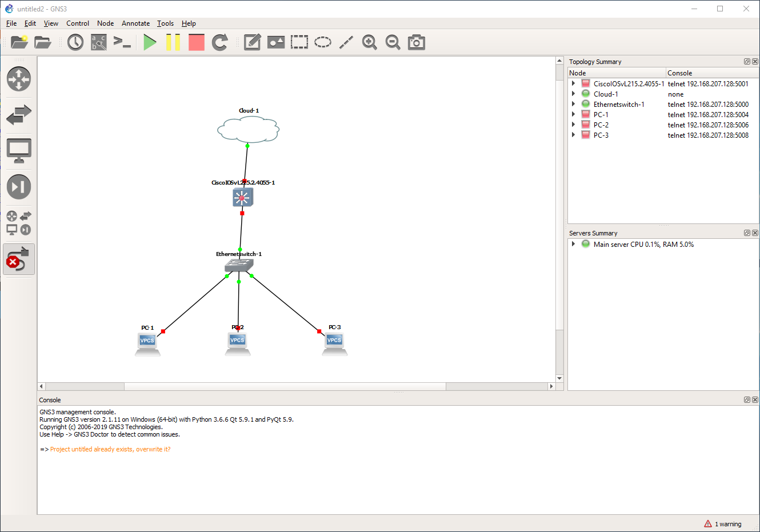Click the Zoom out magnifier icon
Viewport: 760px width, 532px height.
(x=393, y=42)
